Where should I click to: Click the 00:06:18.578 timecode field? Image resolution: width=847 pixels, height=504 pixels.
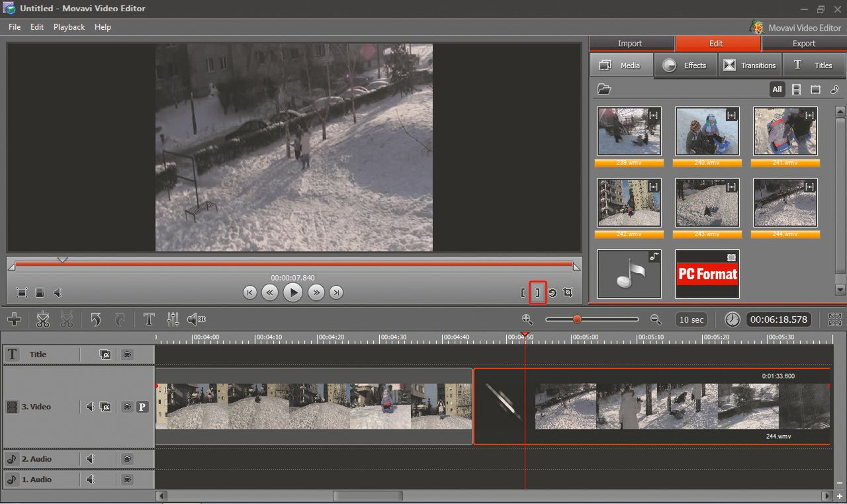(x=779, y=319)
